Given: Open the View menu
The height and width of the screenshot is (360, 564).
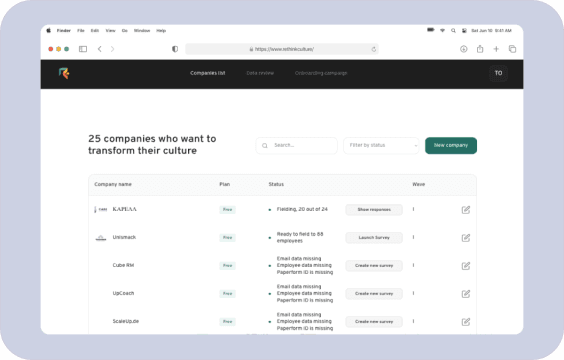Looking at the screenshot, I should click(110, 31).
